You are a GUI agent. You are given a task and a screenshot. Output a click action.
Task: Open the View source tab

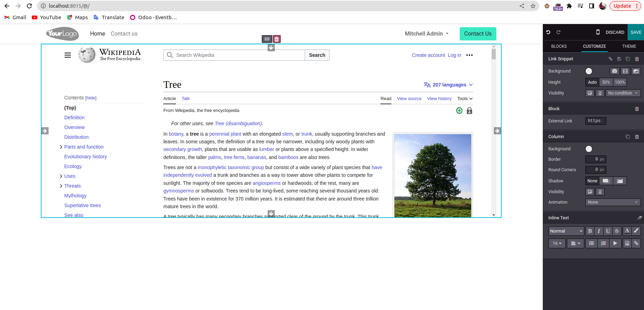pyautogui.click(x=409, y=99)
